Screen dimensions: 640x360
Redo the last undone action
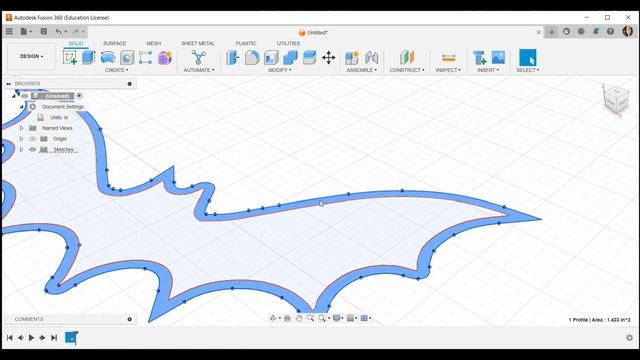[76, 31]
